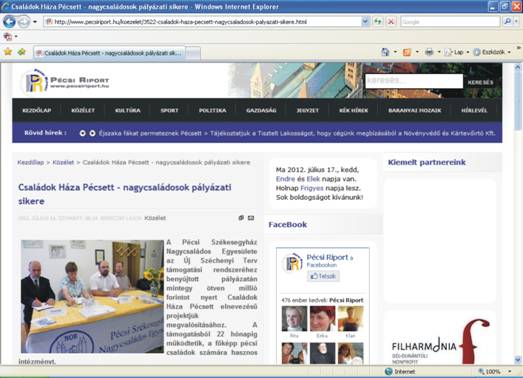Click the add-on icon below Back button
The height and width of the screenshot is (378, 523).
point(8,36)
